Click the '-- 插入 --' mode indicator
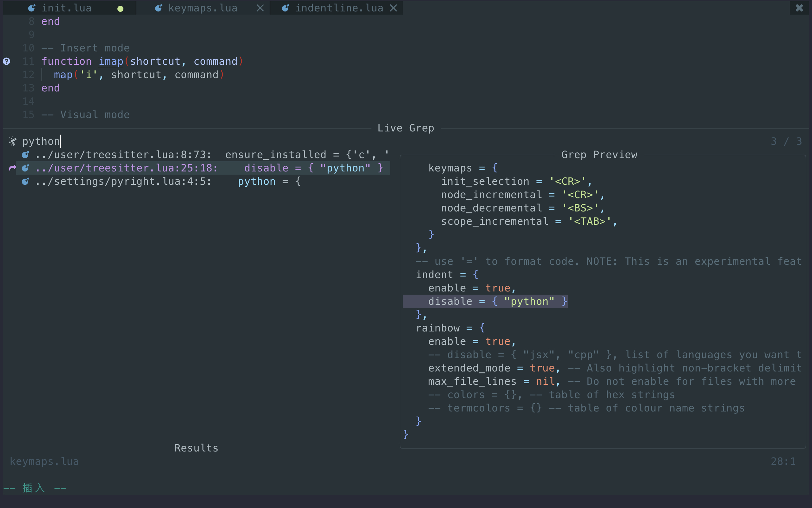The height and width of the screenshot is (508, 812). [x=35, y=488]
